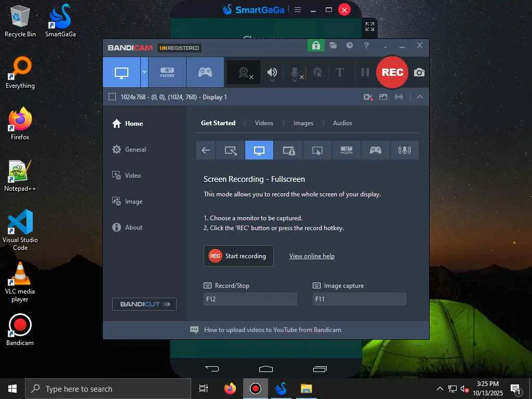Viewport: 532px width, 399px height.
Task: Select HDMI device recording mode in top toolbar
Action: pyautogui.click(x=167, y=72)
